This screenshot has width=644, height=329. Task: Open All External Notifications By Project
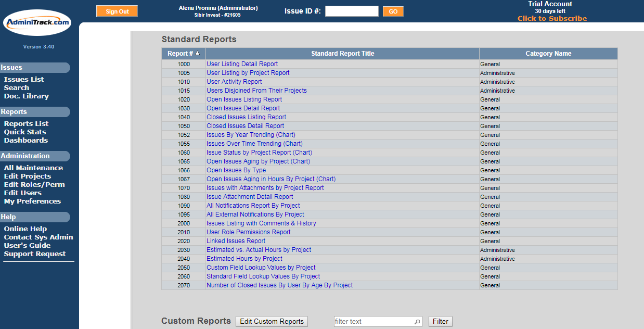point(255,214)
